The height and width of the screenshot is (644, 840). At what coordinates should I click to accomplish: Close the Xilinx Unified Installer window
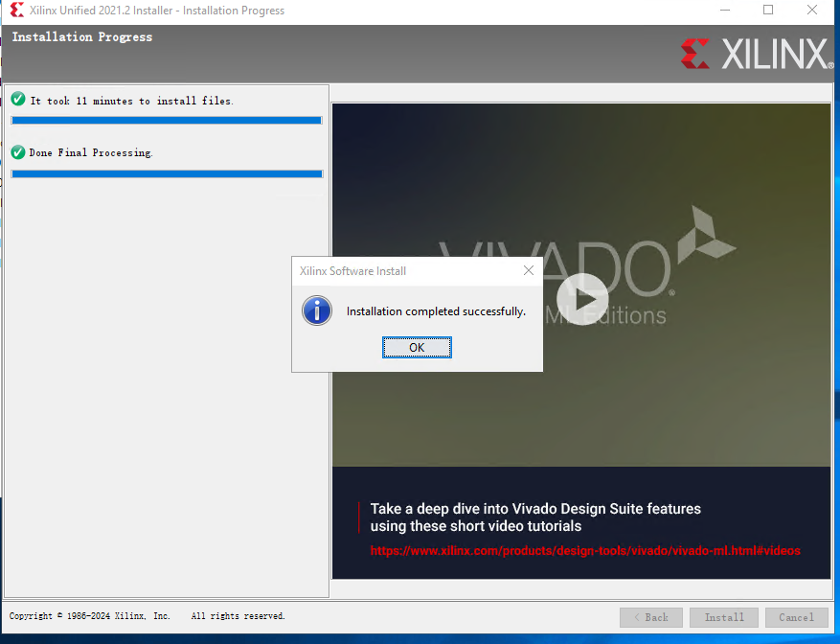click(x=812, y=10)
